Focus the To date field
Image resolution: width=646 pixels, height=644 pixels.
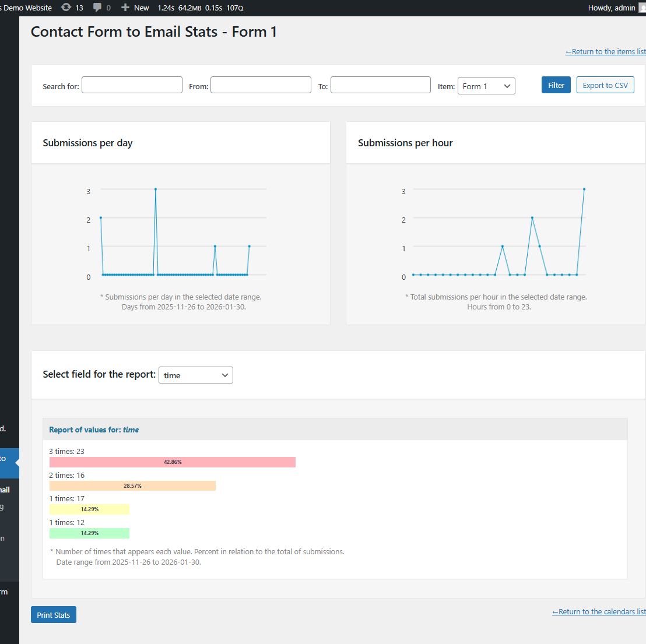[x=380, y=85]
